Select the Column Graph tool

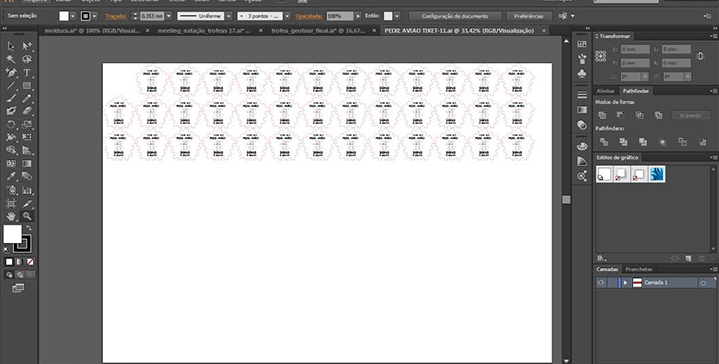[27, 190]
